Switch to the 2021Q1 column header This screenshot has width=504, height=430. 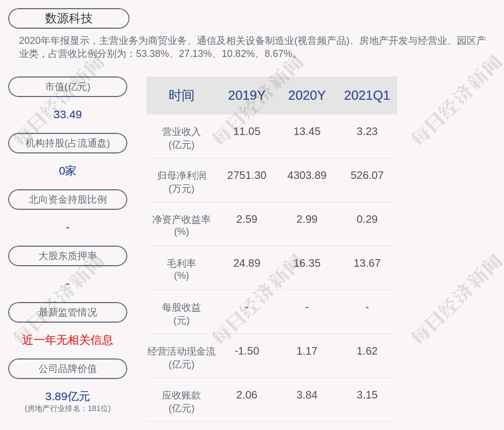(367, 95)
